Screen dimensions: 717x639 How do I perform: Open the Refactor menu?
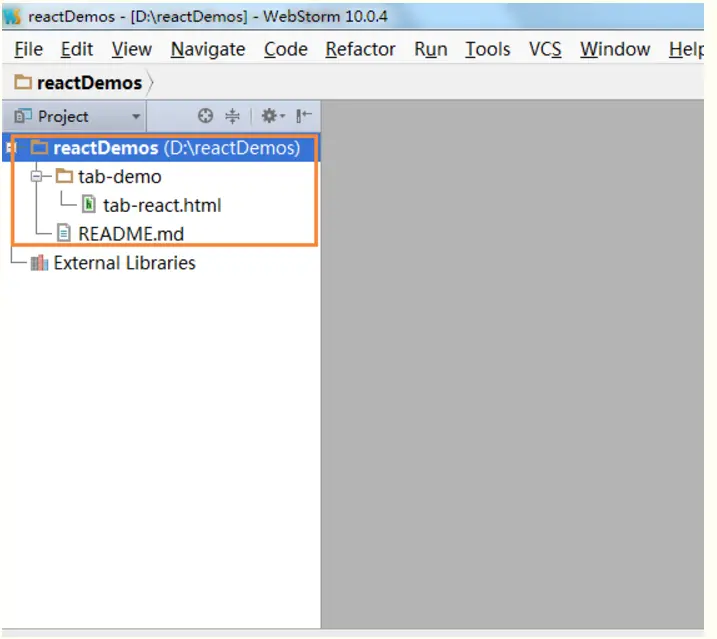(x=360, y=49)
